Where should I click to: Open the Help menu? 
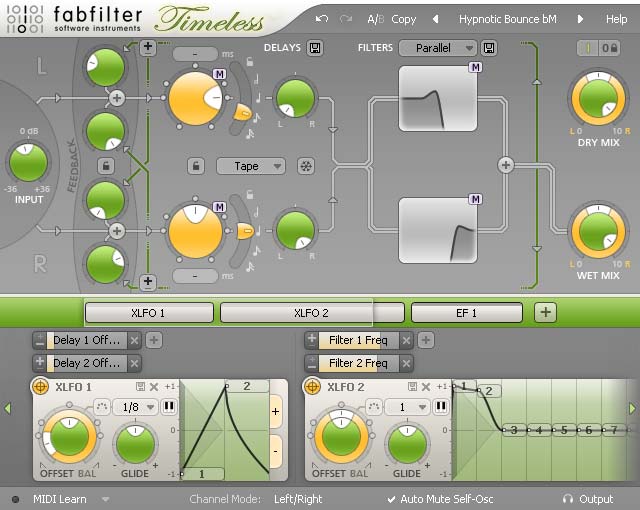(616, 19)
